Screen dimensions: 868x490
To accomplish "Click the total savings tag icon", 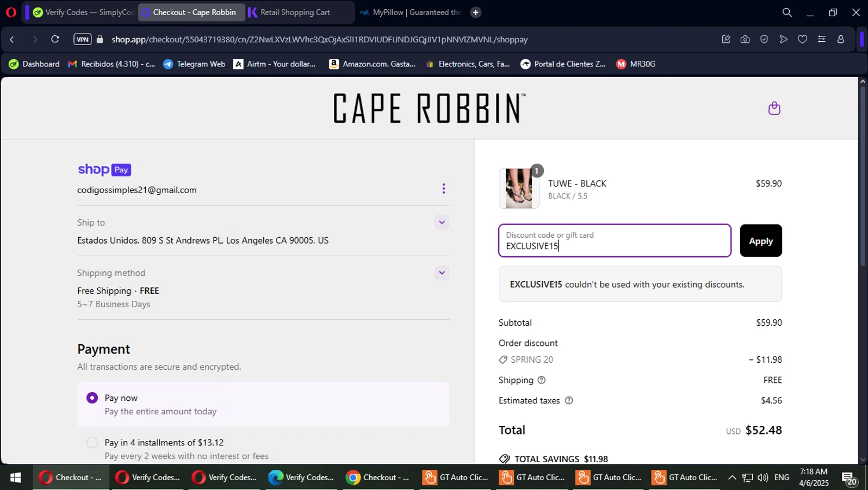I will click(x=504, y=459).
